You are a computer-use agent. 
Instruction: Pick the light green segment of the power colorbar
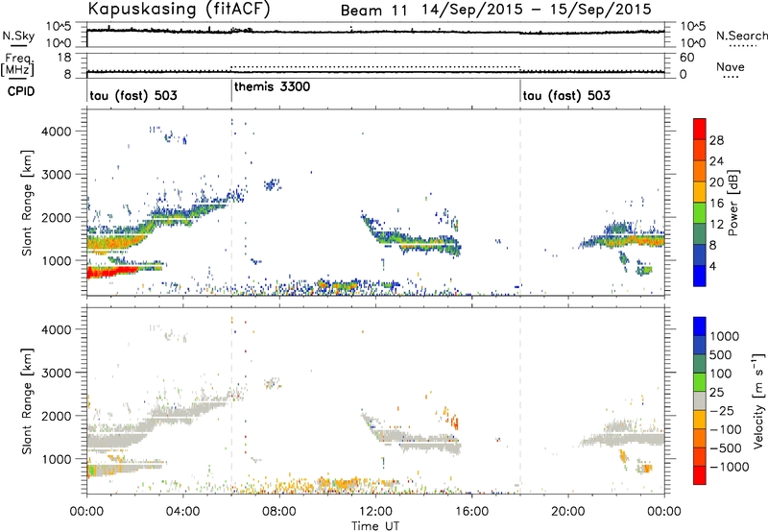point(700,213)
